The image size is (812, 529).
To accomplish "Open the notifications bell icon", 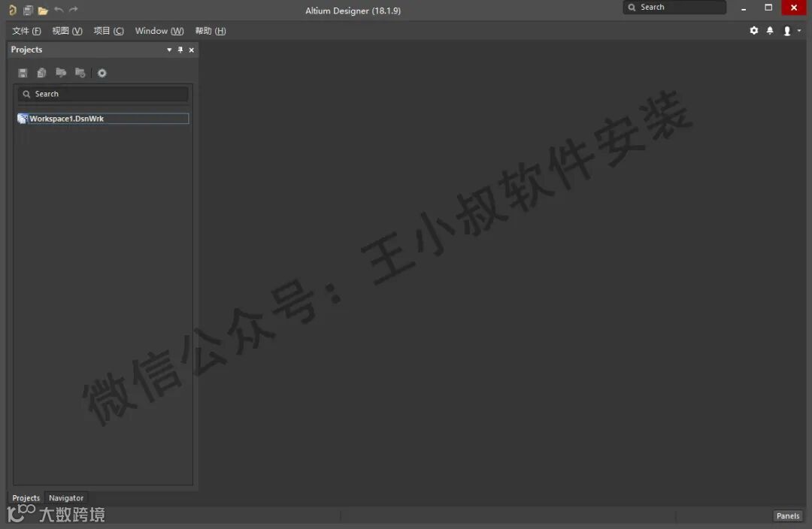I will pyautogui.click(x=770, y=31).
